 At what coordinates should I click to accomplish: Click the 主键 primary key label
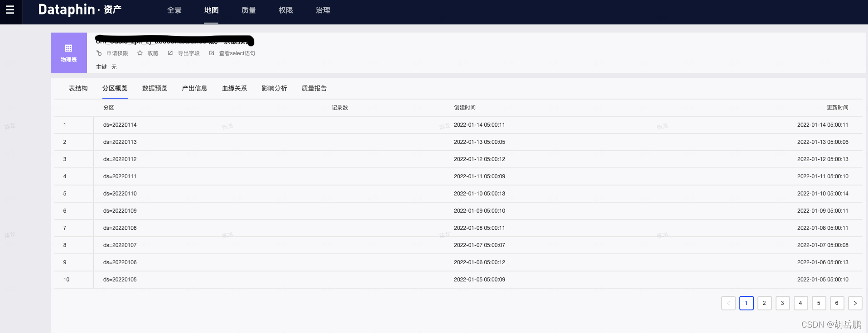pyautogui.click(x=101, y=67)
